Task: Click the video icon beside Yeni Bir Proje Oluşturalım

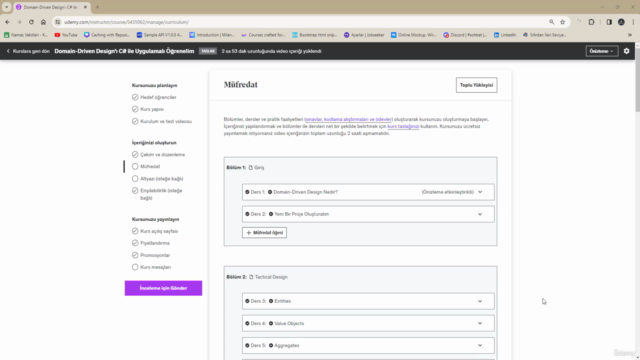Action: (271, 214)
